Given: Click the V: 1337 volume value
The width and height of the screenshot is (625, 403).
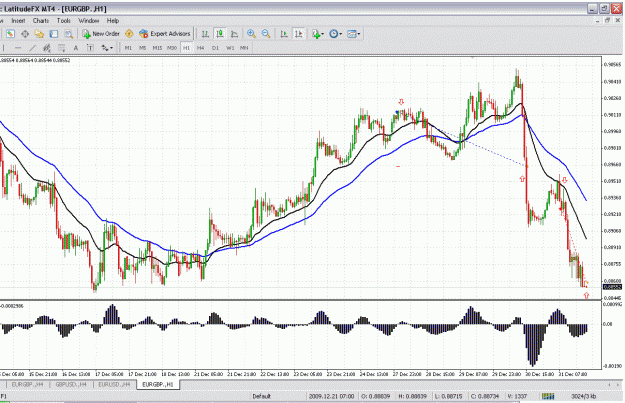Looking at the screenshot, I should pyautogui.click(x=517, y=396).
